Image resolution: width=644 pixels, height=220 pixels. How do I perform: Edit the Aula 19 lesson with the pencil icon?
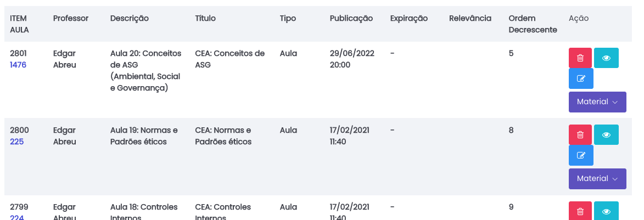[581, 156]
